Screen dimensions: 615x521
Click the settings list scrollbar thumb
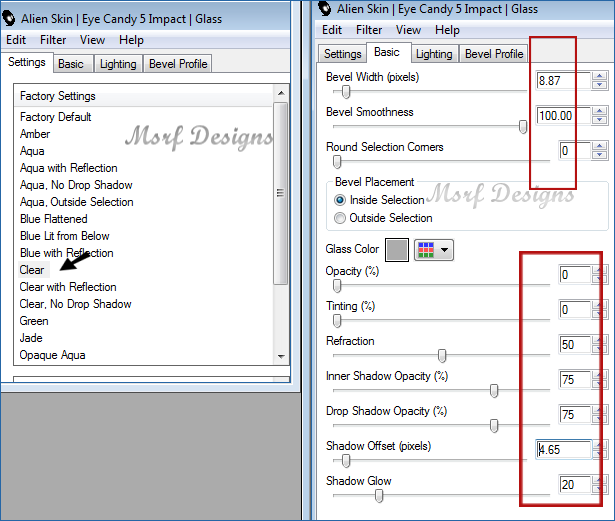tap(281, 193)
